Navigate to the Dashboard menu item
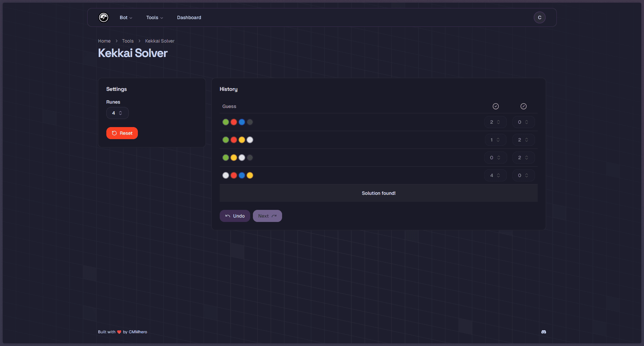Screen dimensions: 644x346 tap(189, 17)
